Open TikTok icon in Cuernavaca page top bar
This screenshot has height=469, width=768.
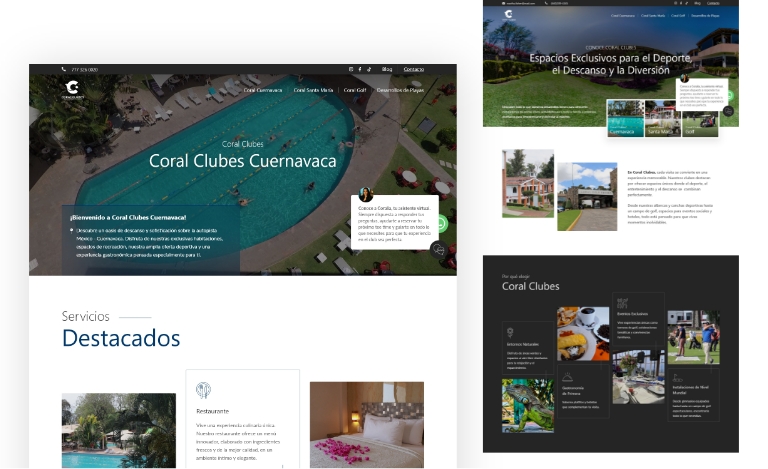click(x=369, y=70)
